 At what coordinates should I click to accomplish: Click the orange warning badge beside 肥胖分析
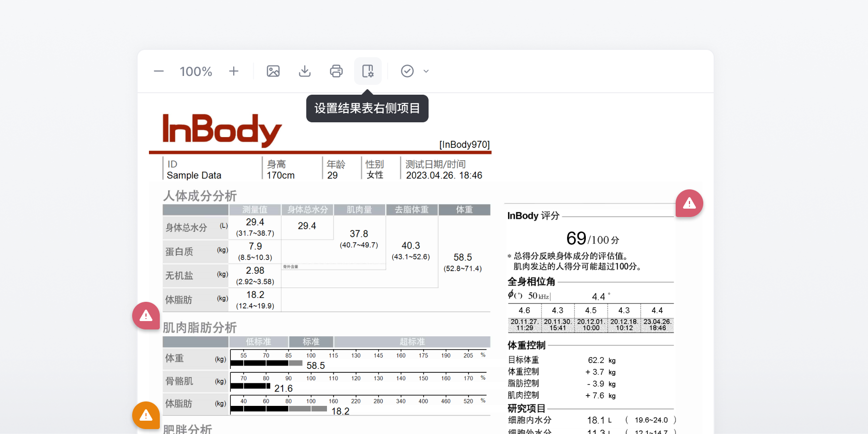[x=146, y=415]
